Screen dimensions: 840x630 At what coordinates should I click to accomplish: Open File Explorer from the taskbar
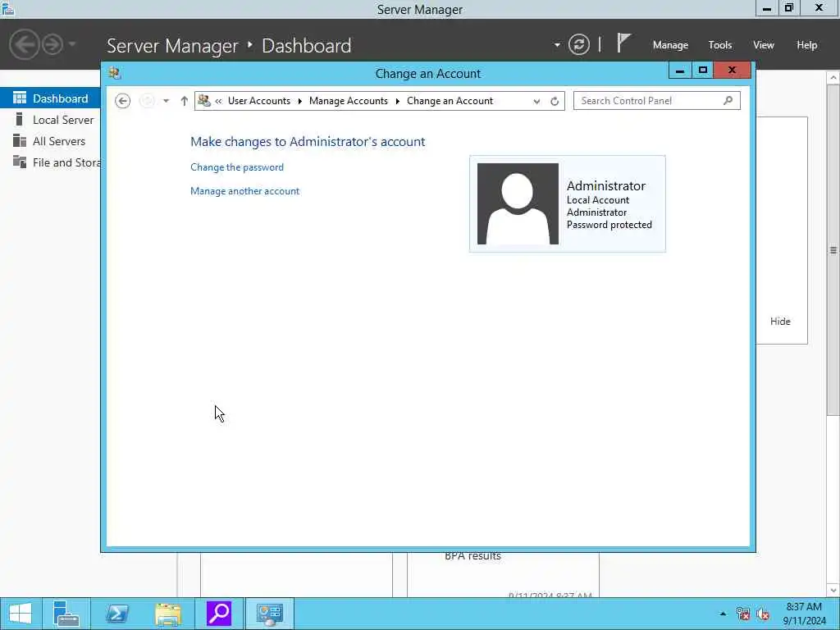(x=167, y=614)
